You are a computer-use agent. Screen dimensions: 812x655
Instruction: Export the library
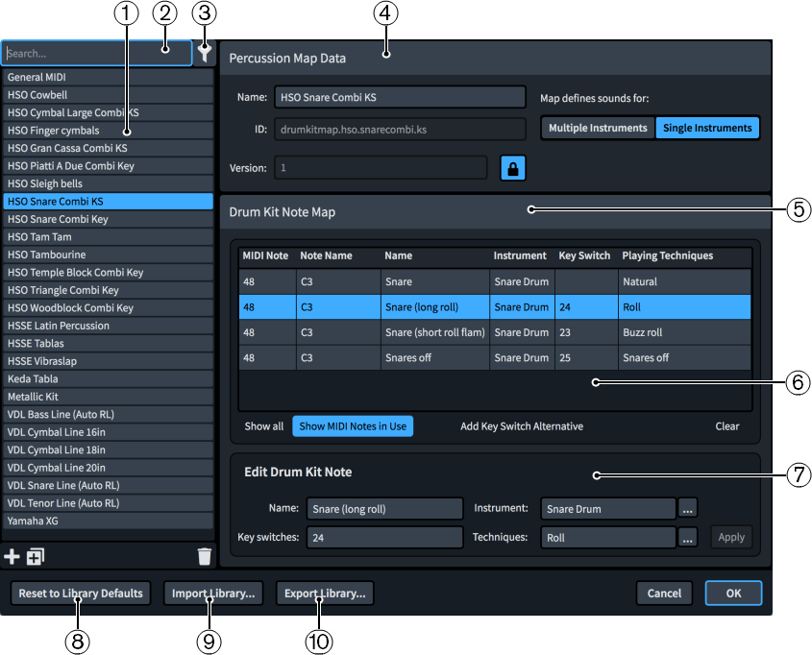point(324,593)
